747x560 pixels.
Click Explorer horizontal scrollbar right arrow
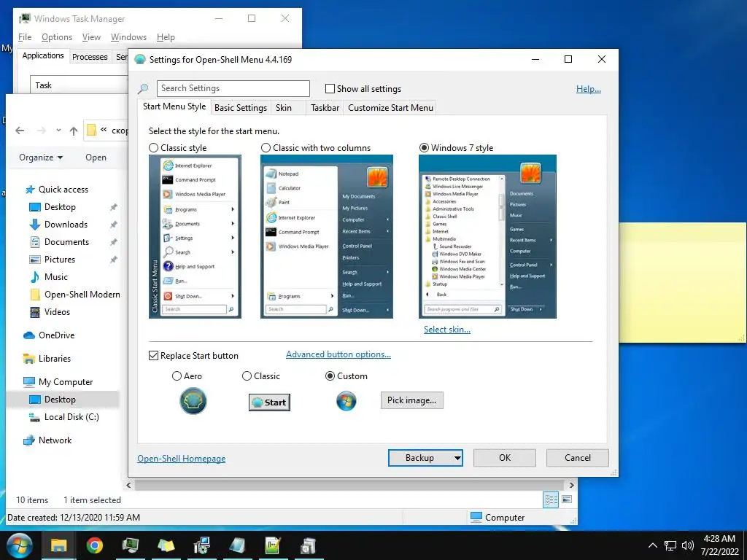coord(572,485)
